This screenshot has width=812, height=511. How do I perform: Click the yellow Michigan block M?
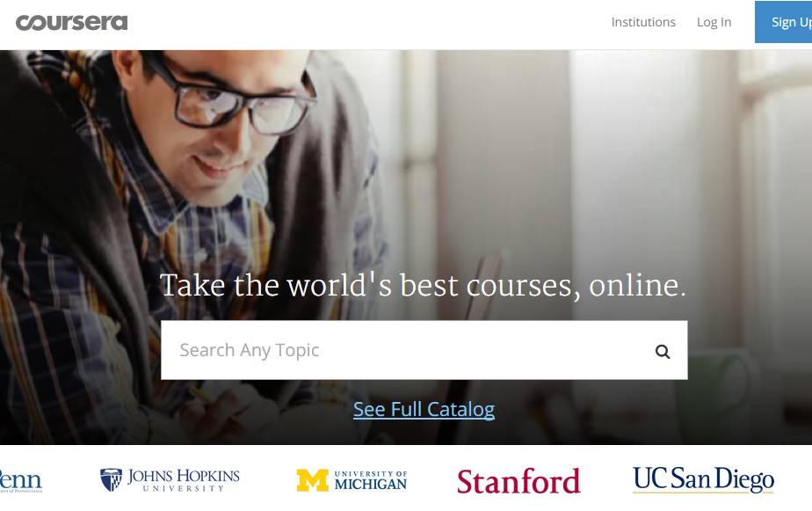(312, 480)
